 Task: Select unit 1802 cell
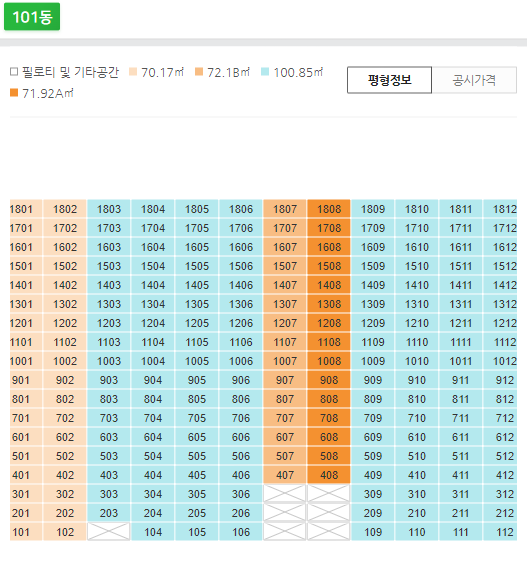[65, 209]
